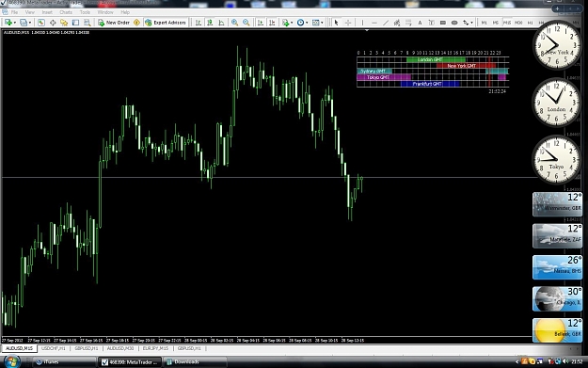The width and height of the screenshot is (588, 368).
Task: Open the Profiles toolbar icon
Action: tap(24, 23)
